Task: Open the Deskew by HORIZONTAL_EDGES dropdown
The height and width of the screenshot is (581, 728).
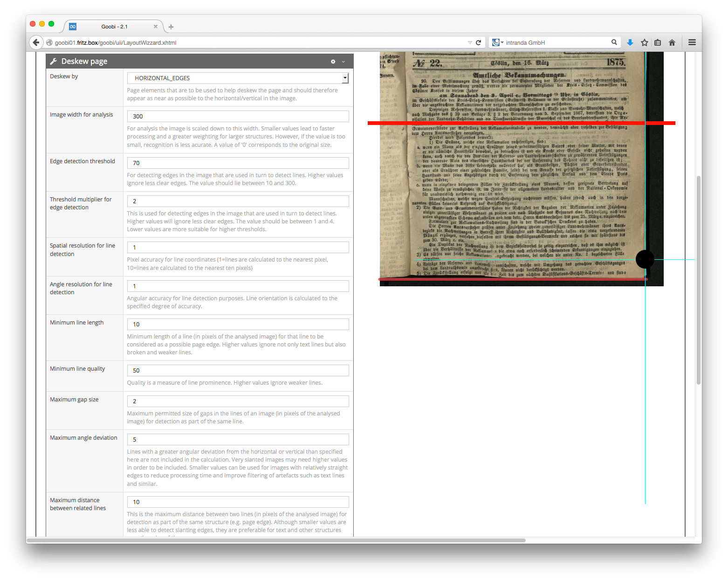Action: click(238, 78)
